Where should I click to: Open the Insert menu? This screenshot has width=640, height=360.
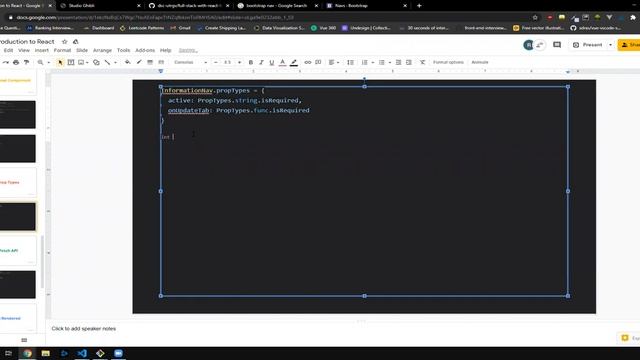pos(42,50)
